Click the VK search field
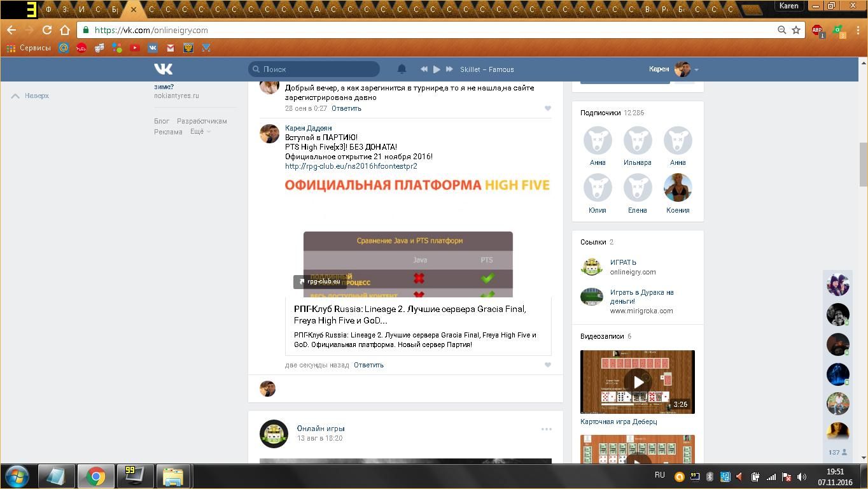This screenshot has height=489, width=868. pyautogui.click(x=314, y=69)
